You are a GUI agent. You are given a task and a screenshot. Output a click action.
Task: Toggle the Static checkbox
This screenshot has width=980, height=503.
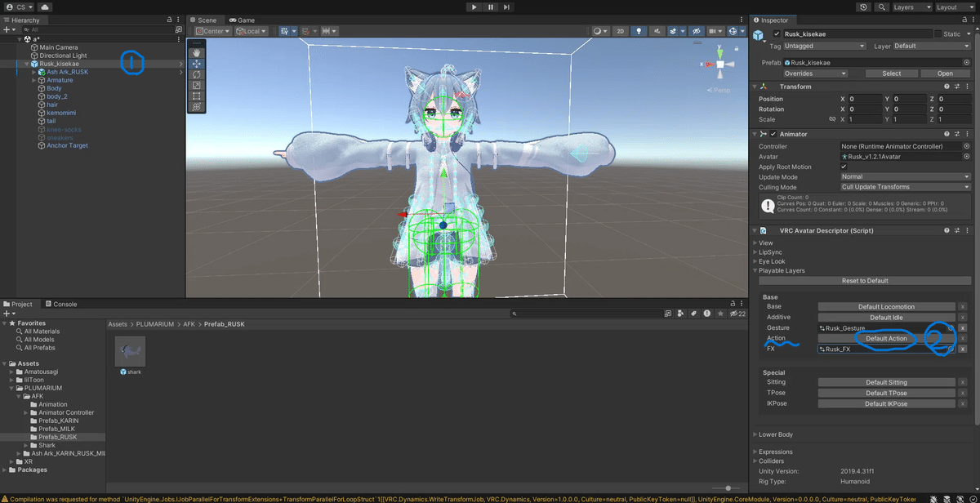pos(938,33)
